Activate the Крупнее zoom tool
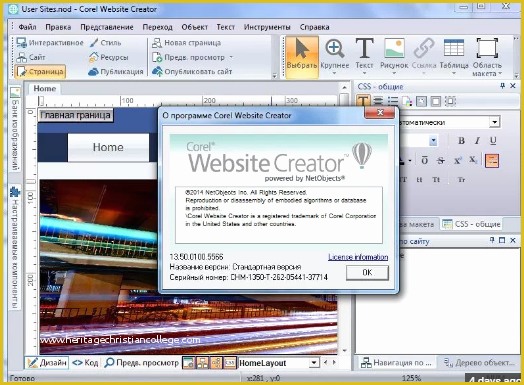This screenshot has width=524, height=385. 335,57
